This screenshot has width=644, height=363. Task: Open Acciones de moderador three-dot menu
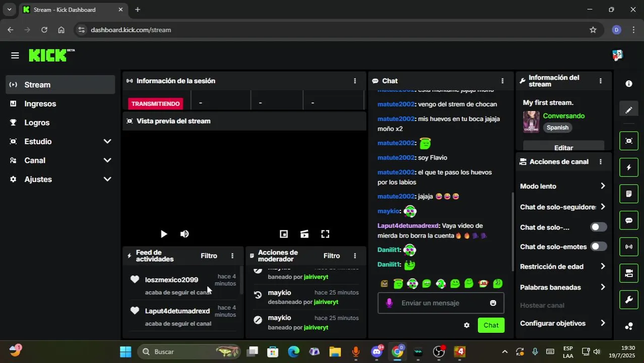(355, 256)
